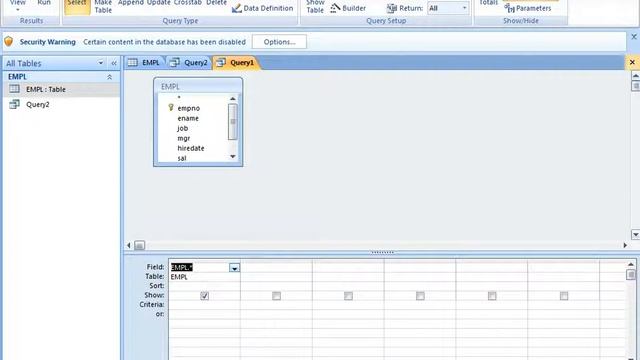
Task: Click the Query2 icon in navigation pane
Action: point(14,104)
